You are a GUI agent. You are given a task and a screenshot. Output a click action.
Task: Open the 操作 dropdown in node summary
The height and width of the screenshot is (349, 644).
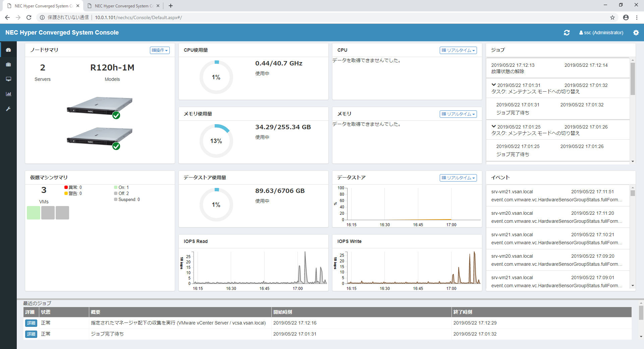pyautogui.click(x=160, y=50)
